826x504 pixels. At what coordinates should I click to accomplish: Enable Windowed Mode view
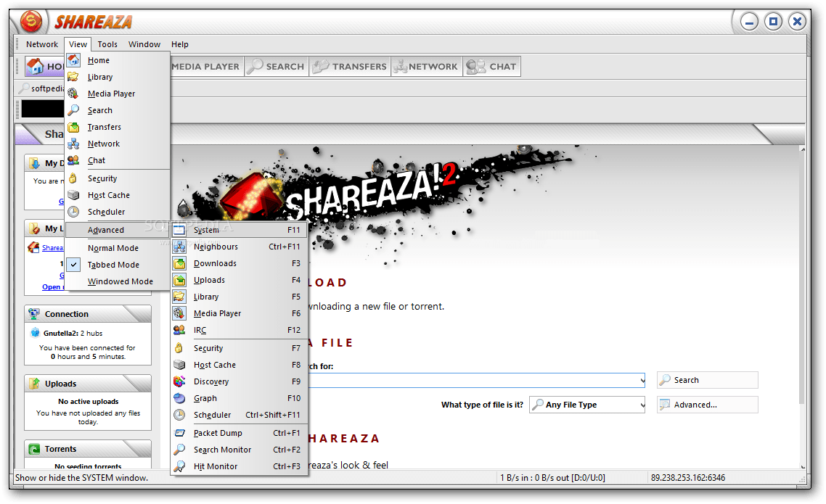(x=120, y=281)
